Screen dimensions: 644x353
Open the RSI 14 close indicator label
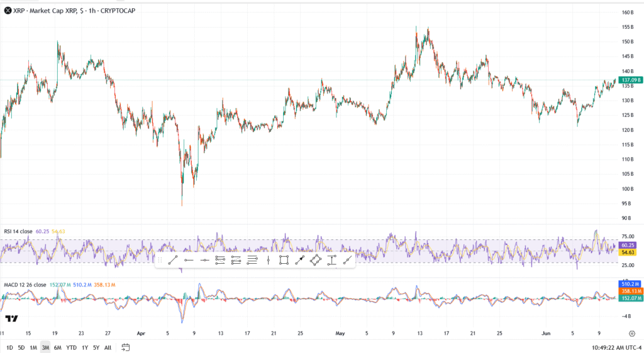pos(18,231)
